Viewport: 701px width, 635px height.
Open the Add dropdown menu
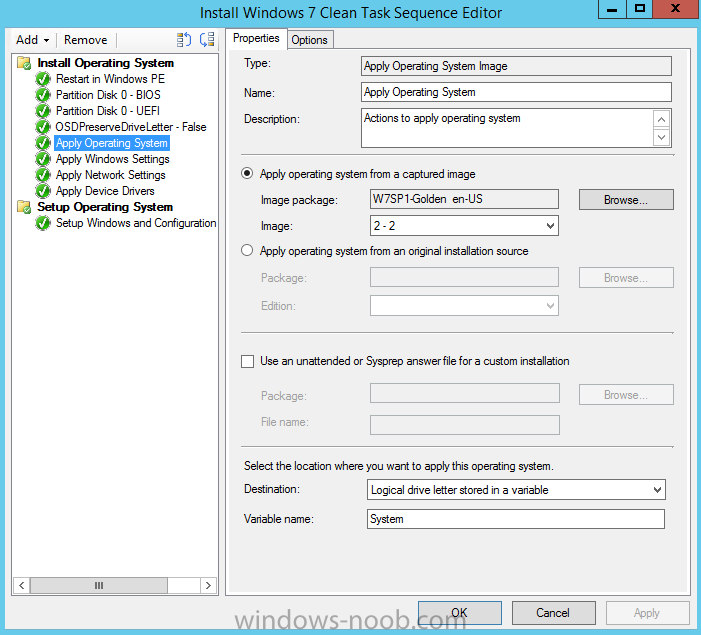coord(32,40)
